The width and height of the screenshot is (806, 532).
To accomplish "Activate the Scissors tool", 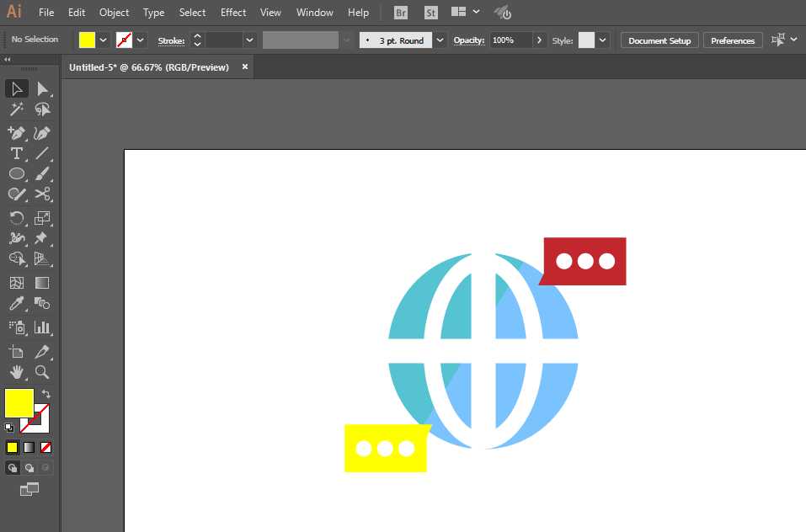I will pyautogui.click(x=43, y=194).
